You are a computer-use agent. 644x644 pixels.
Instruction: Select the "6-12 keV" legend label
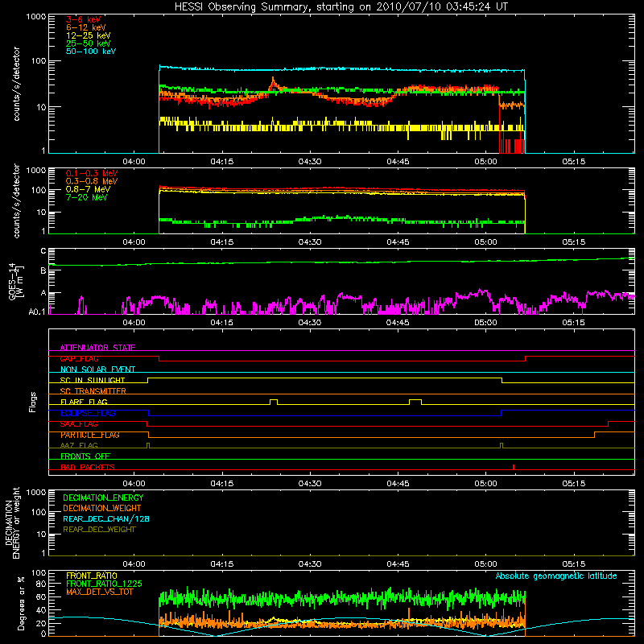[86, 27]
